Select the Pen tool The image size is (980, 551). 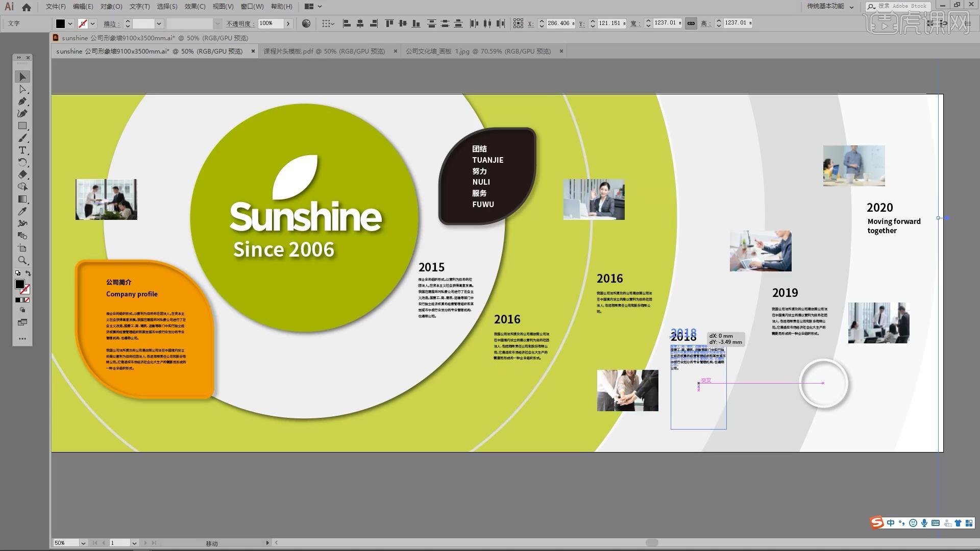22,102
